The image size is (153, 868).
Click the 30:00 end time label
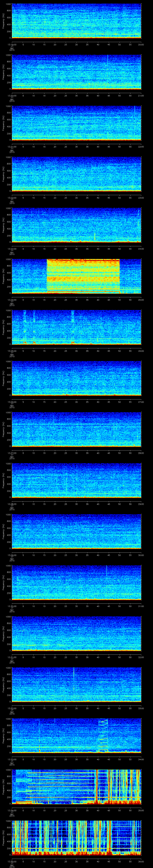coord(141,555)
